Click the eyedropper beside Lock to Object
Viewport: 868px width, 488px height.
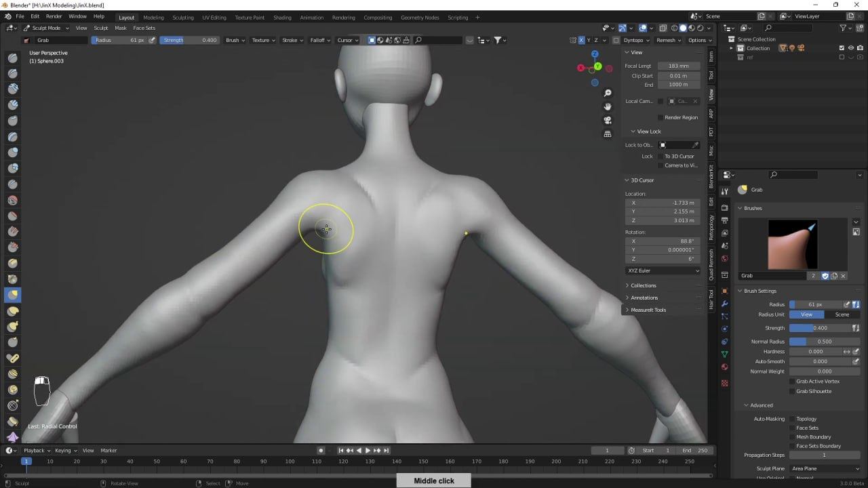coord(695,145)
